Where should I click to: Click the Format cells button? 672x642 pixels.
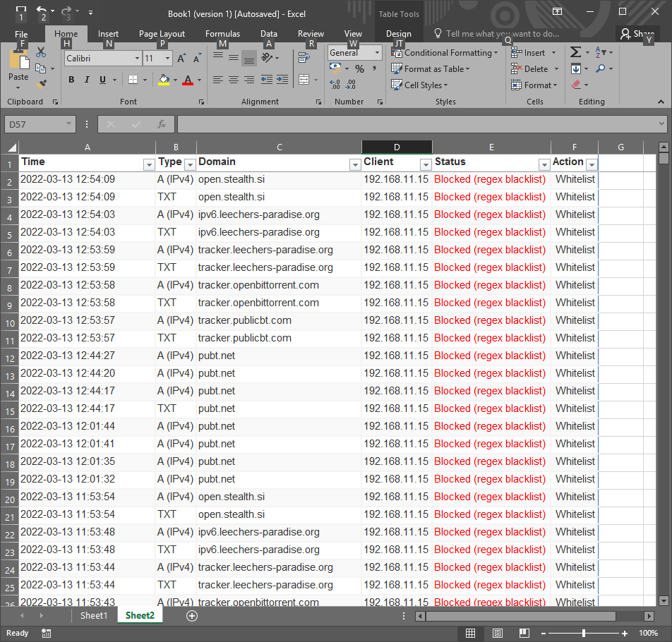534,85
